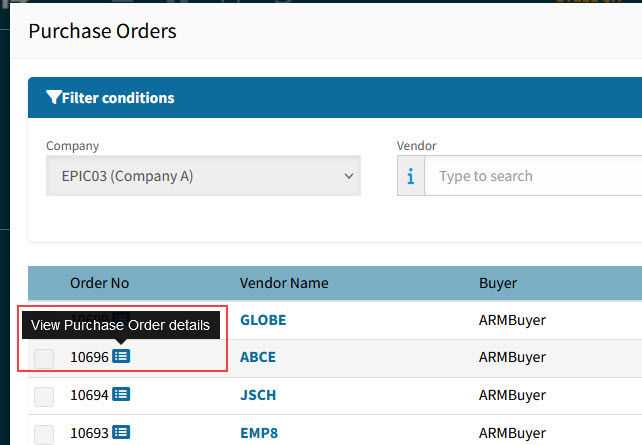The height and width of the screenshot is (445, 642).
Task: View Purchase Order details for 10694
Action: pos(121,395)
